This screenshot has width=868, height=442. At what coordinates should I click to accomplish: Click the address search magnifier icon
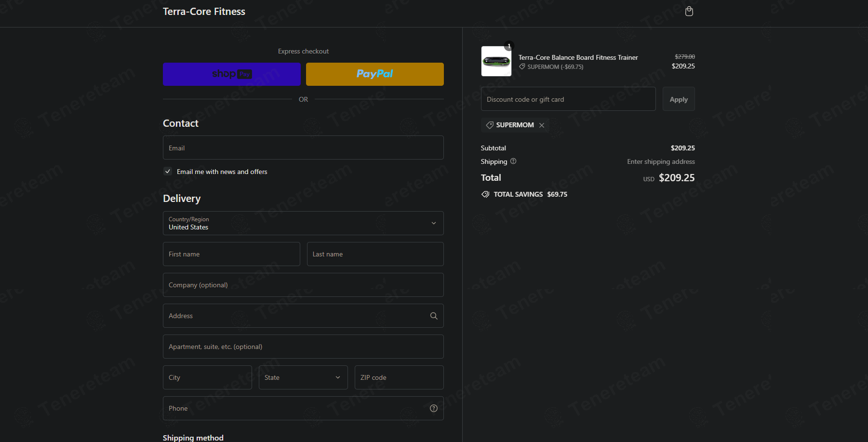click(x=434, y=316)
